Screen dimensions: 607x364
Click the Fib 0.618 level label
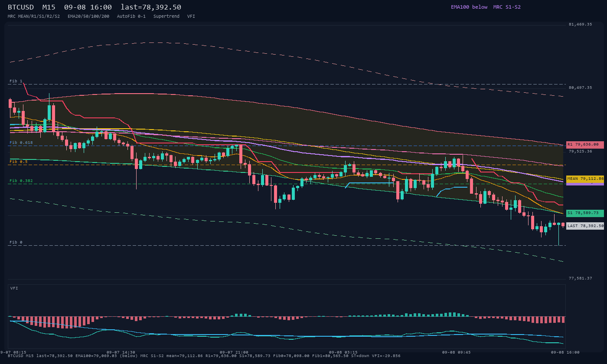(21, 143)
